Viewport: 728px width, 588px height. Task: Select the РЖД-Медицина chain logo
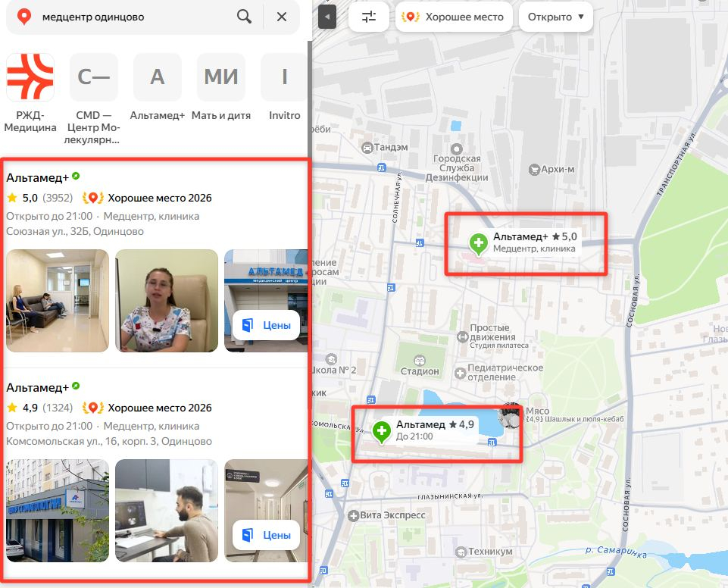pyautogui.click(x=30, y=77)
